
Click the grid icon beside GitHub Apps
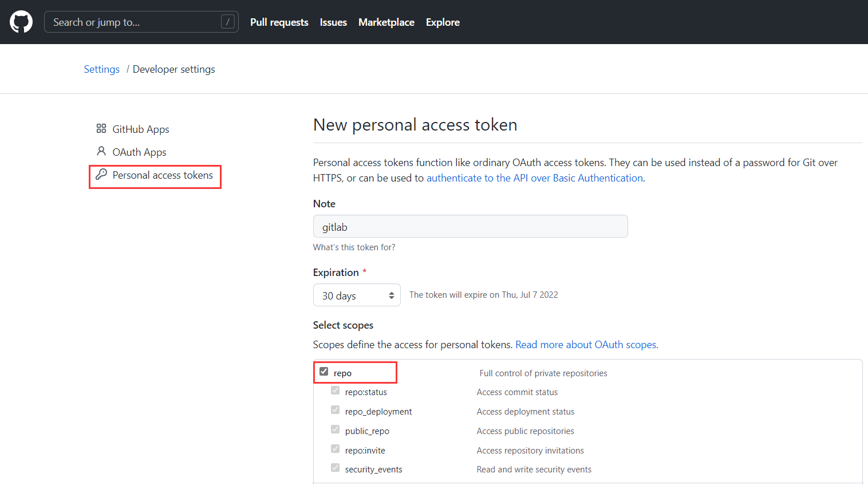pyautogui.click(x=102, y=128)
